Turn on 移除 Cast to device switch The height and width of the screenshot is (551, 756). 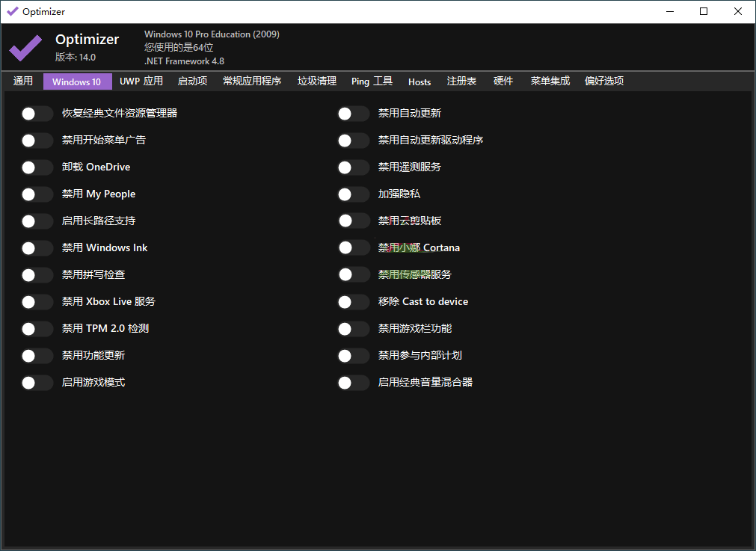(354, 302)
